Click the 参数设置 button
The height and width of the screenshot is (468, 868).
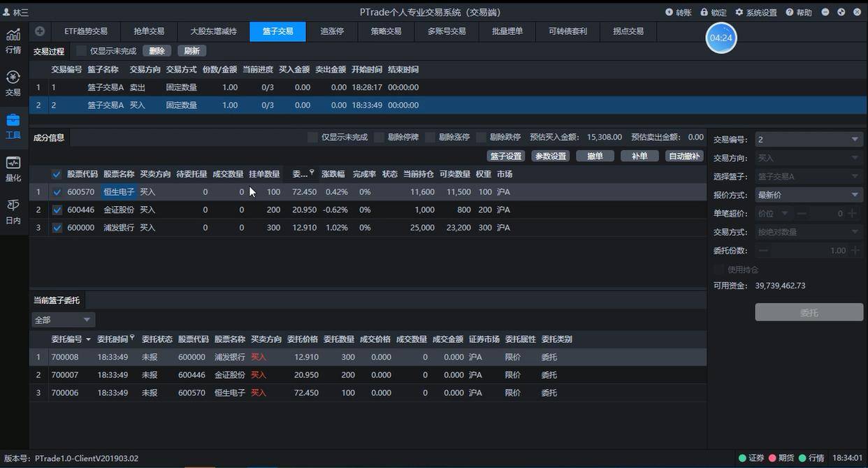(551, 156)
